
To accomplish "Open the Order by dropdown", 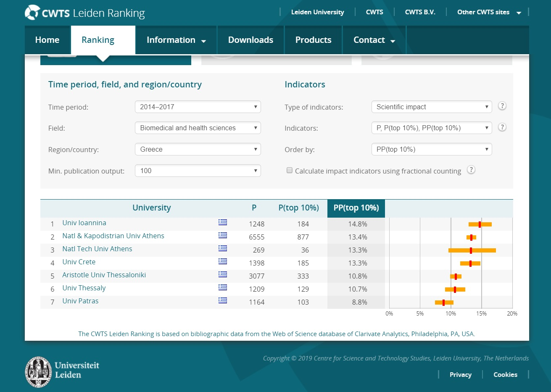I will (x=432, y=149).
